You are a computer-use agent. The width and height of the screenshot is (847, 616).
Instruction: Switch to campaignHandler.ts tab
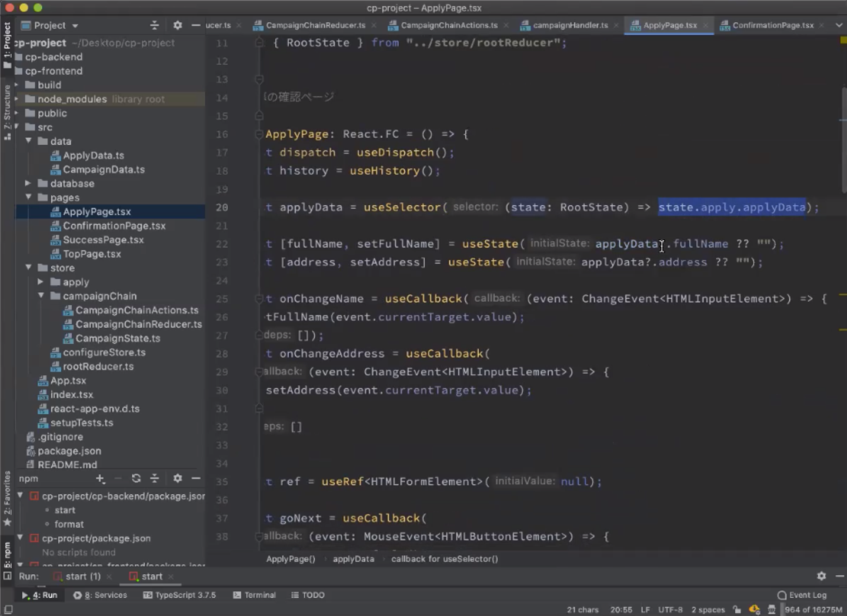coord(570,25)
